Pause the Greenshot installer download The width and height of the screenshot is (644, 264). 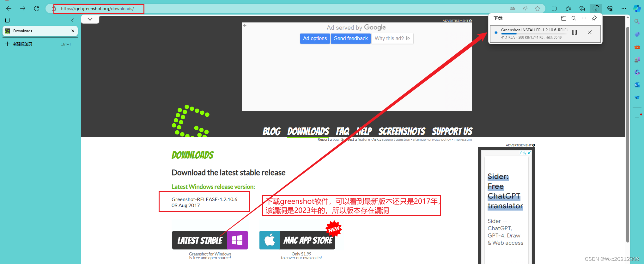click(574, 32)
